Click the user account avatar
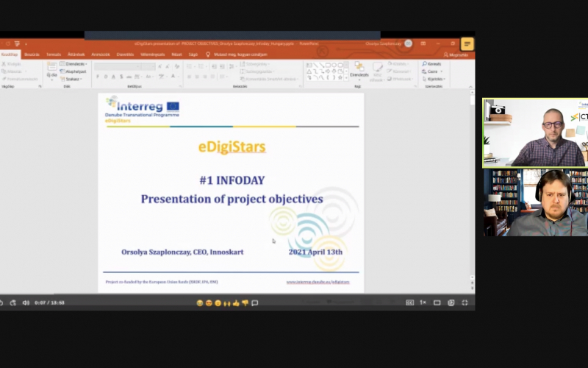588x368 pixels. coord(409,43)
